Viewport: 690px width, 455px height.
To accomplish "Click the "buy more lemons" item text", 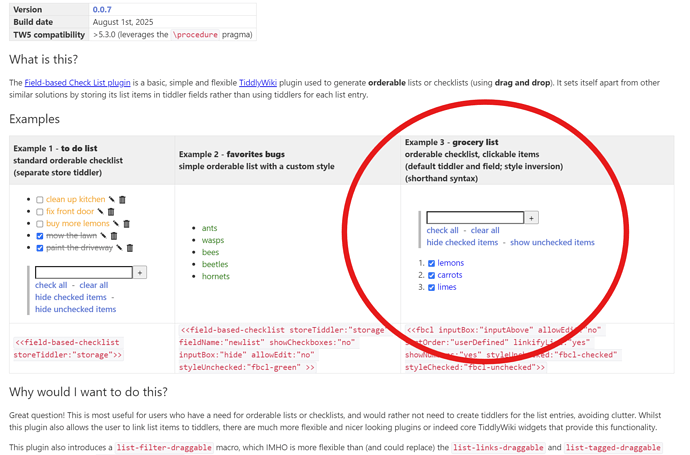I will point(78,224).
